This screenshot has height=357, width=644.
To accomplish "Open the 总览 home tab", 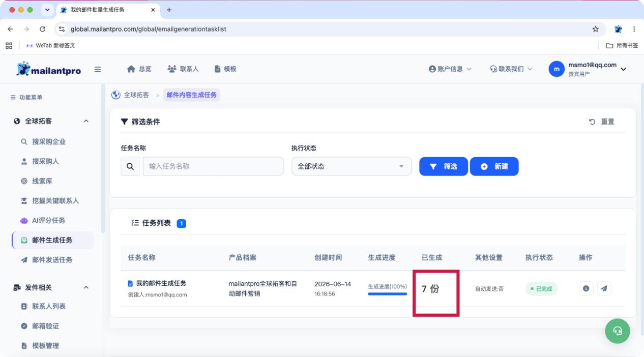I will point(139,69).
